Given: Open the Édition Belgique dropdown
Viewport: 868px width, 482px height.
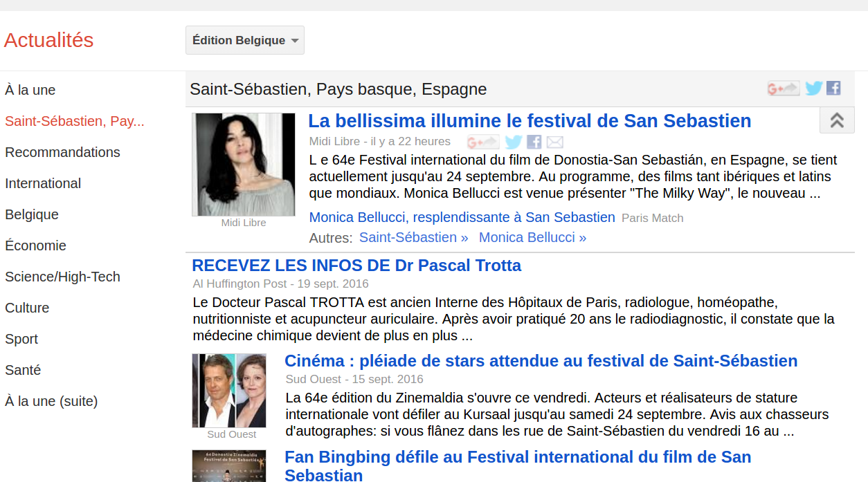Looking at the screenshot, I should (x=245, y=40).
